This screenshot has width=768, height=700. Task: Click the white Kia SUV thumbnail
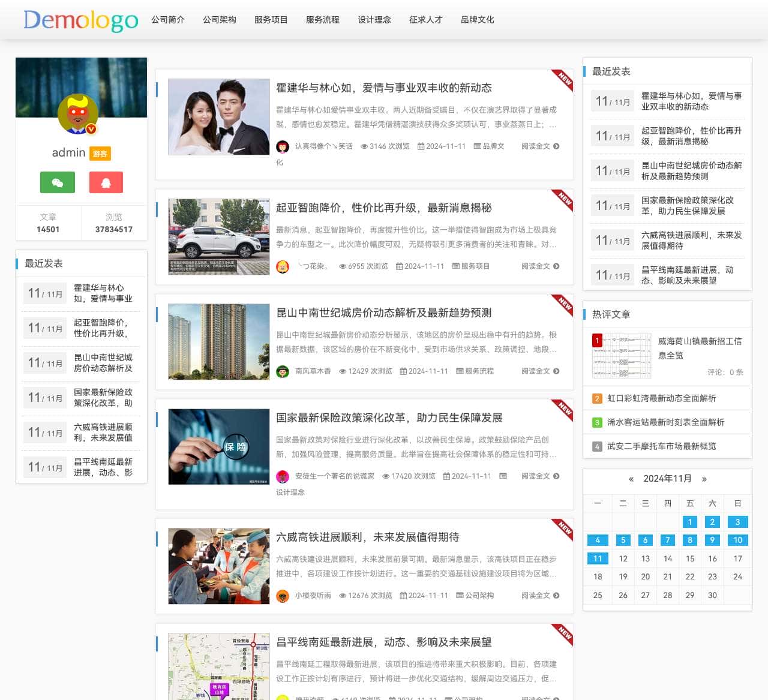219,237
